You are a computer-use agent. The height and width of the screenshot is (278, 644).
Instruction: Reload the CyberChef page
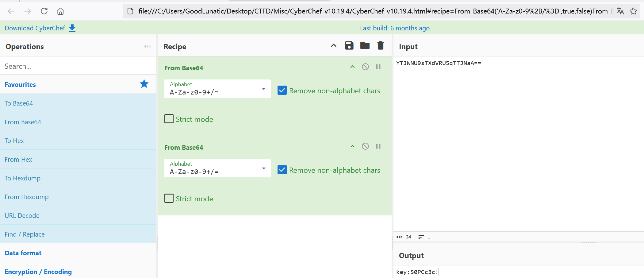44,11
